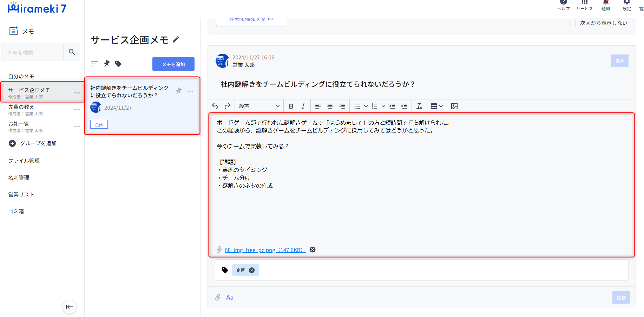644x317 pixels.
Task: Toggle the Aa text formatting option
Action: click(x=230, y=298)
